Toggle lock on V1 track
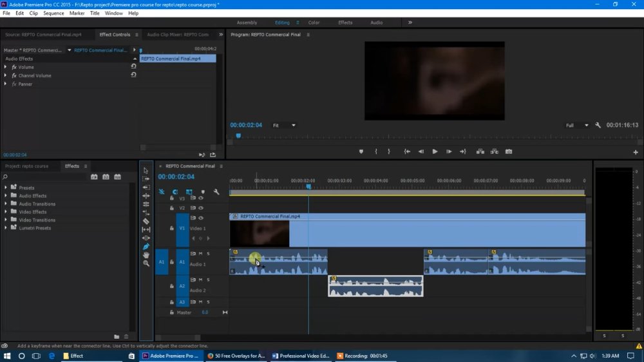 point(172,228)
